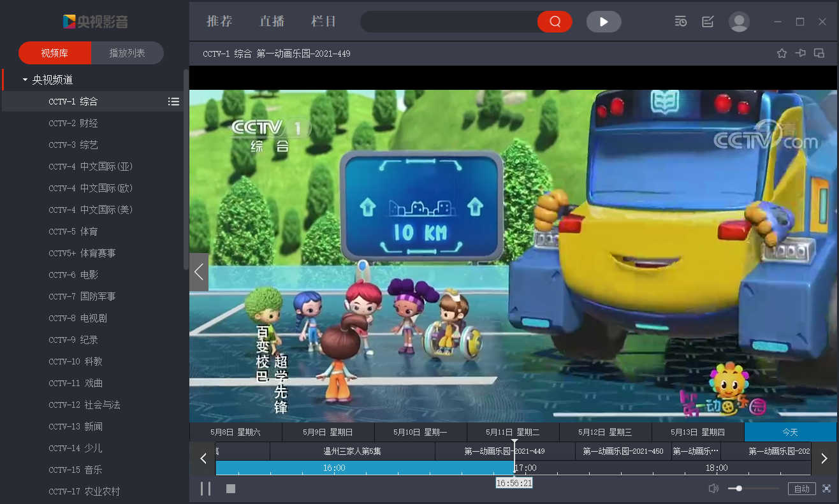Click the gray play button beside search
This screenshot has height=504, width=839.
point(604,22)
